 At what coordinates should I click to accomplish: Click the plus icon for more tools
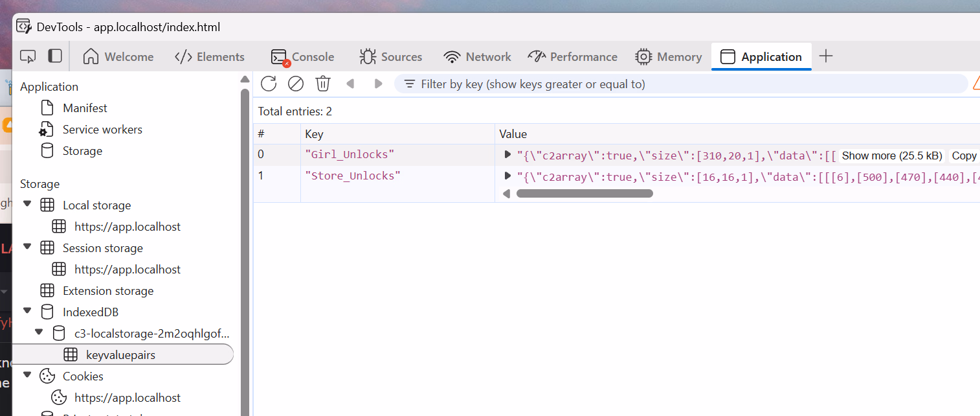tap(825, 56)
